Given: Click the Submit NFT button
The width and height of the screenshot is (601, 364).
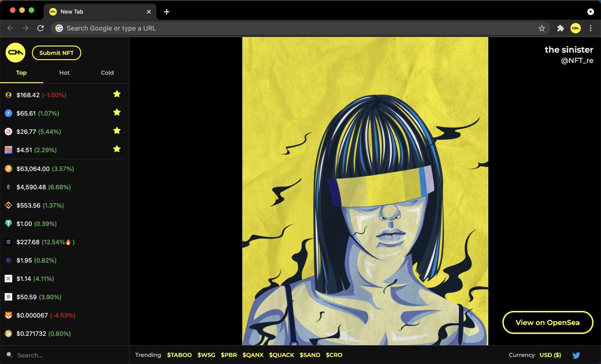Looking at the screenshot, I should 57,53.
